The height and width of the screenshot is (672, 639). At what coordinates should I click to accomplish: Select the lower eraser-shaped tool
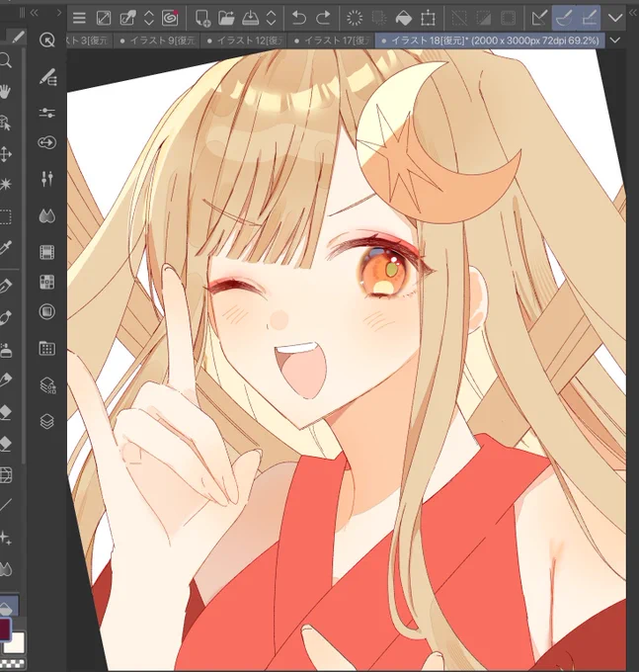[5, 443]
